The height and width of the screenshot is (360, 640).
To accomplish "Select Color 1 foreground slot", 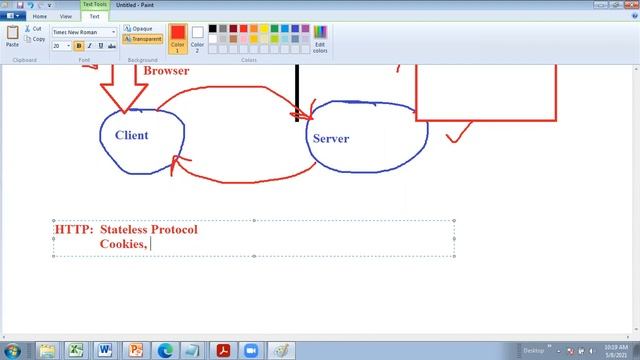I will pyautogui.click(x=178, y=39).
